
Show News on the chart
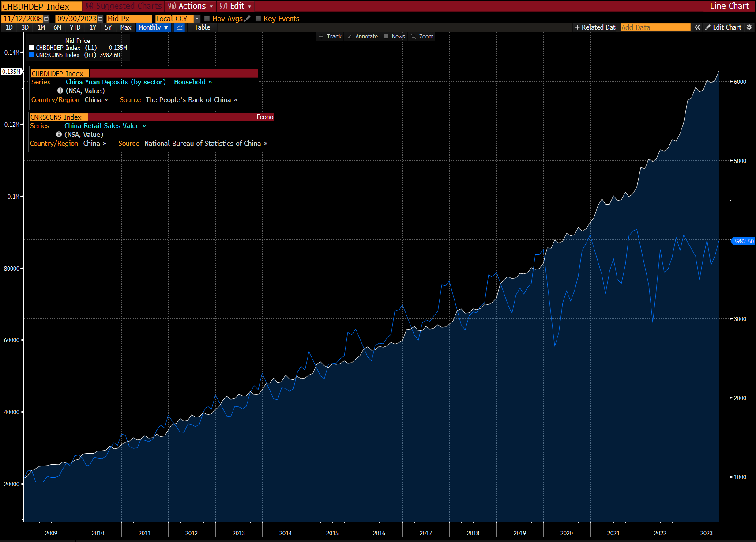(x=395, y=37)
